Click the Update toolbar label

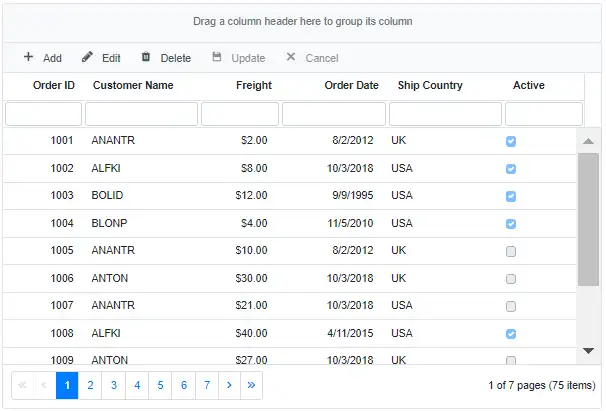click(x=248, y=58)
